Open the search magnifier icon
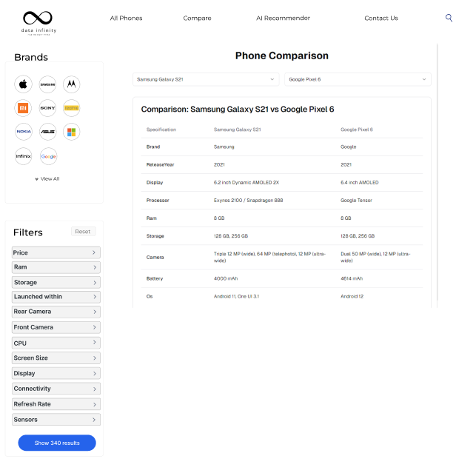Viewport: 476px width, 473px height. pos(449,19)
